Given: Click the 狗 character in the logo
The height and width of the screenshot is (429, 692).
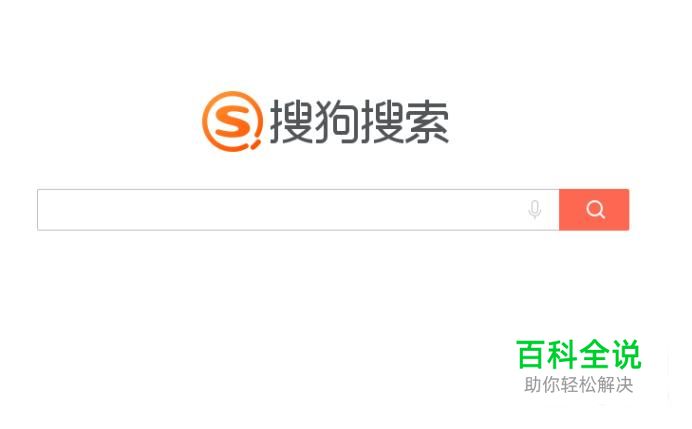Looking at the screenshot, I should (x=337, y=121).
